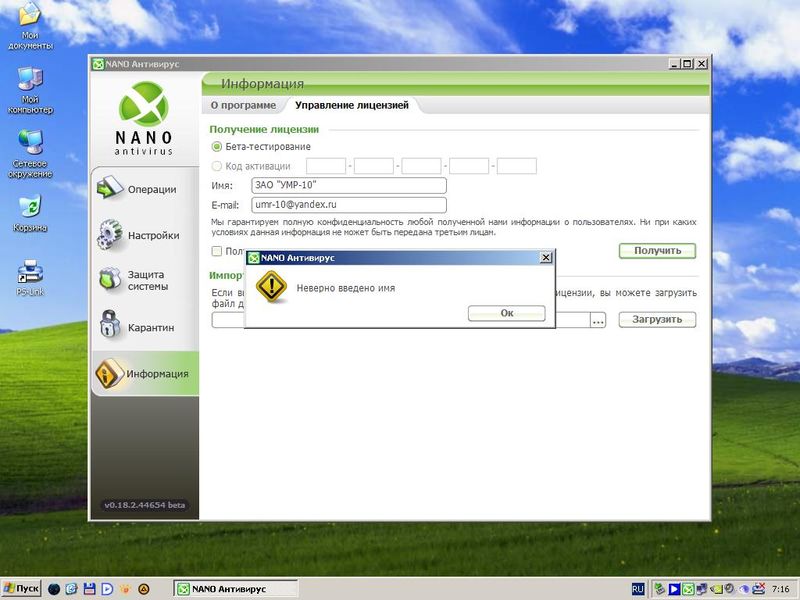Screen dimensions: 800x600
Task: Go to Защита системы shield section
Action: coord(144,281)
